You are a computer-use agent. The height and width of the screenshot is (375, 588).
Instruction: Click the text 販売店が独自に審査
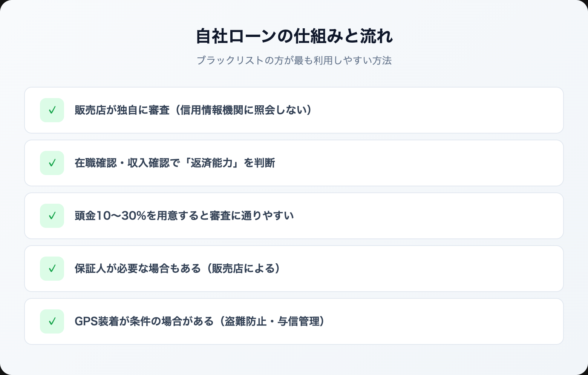click(122, 110)
